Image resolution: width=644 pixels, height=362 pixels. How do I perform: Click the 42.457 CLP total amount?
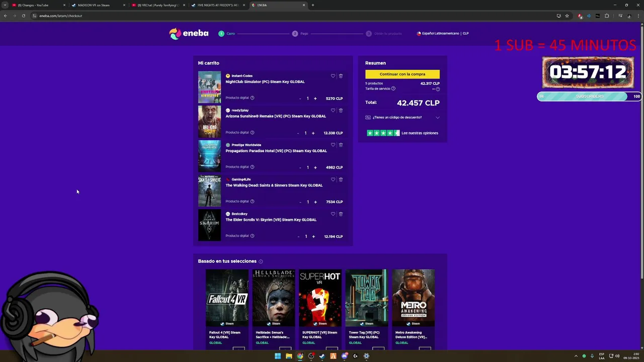pyautogui.click(x=418, y=103)
